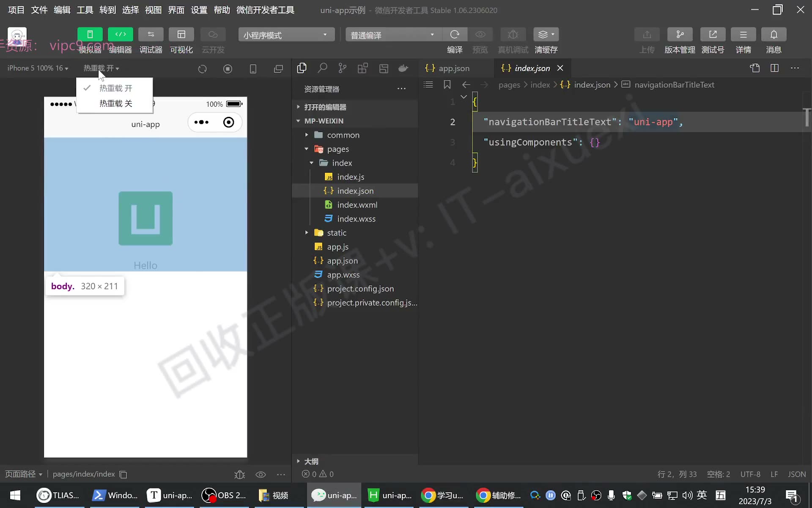This screenshot has height=508, width=812.
Task: Open the mini program mode dropdown
Action: (x=286, y=35)
